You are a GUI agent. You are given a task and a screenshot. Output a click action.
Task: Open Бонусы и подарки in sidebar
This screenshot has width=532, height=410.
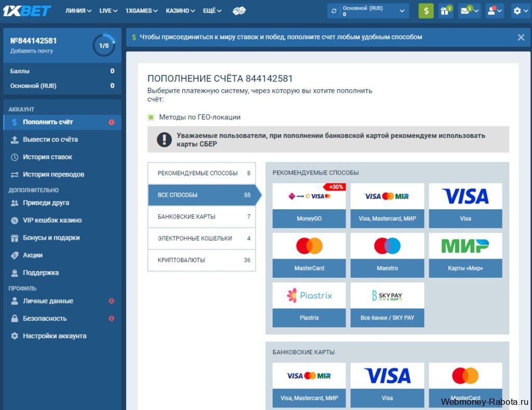pyautogui.click(x=62, y=238)
